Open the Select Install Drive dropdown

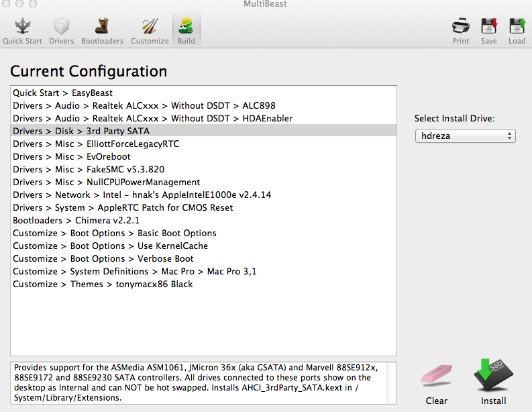pos(465,136)
